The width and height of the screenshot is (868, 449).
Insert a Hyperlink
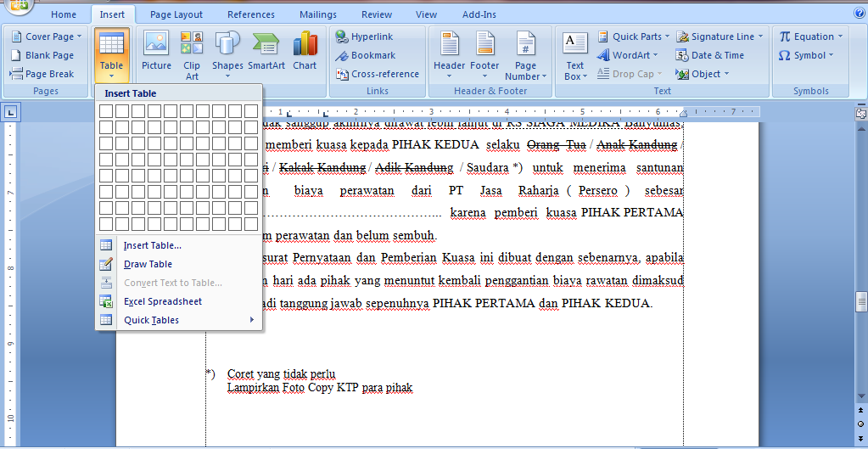(x=364, y=36)
